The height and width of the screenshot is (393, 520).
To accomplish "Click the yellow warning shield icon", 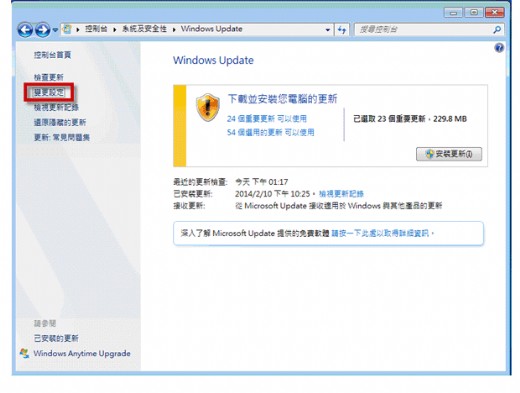I will tap(208, 107).
